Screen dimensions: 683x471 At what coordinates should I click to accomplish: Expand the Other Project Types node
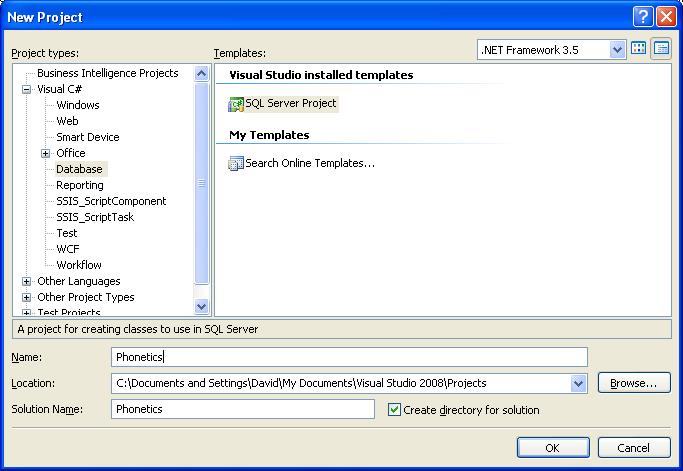(x=27, y=298)
